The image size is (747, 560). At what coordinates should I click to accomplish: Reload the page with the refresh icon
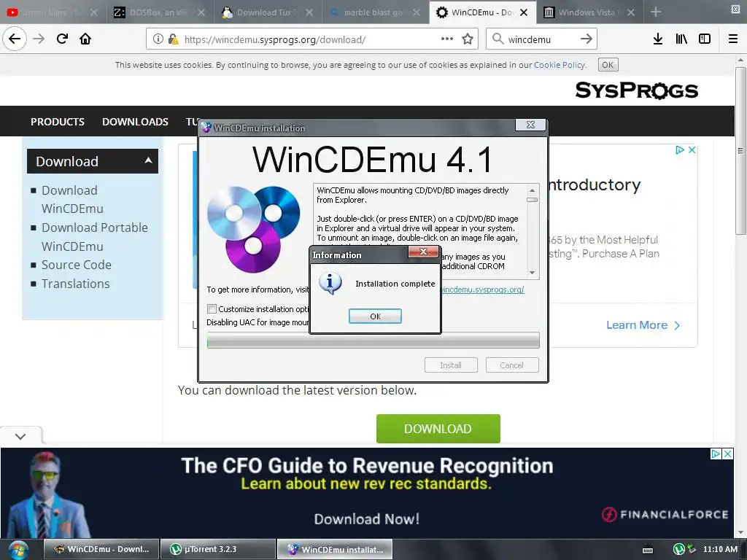click(x=62, y=39)
